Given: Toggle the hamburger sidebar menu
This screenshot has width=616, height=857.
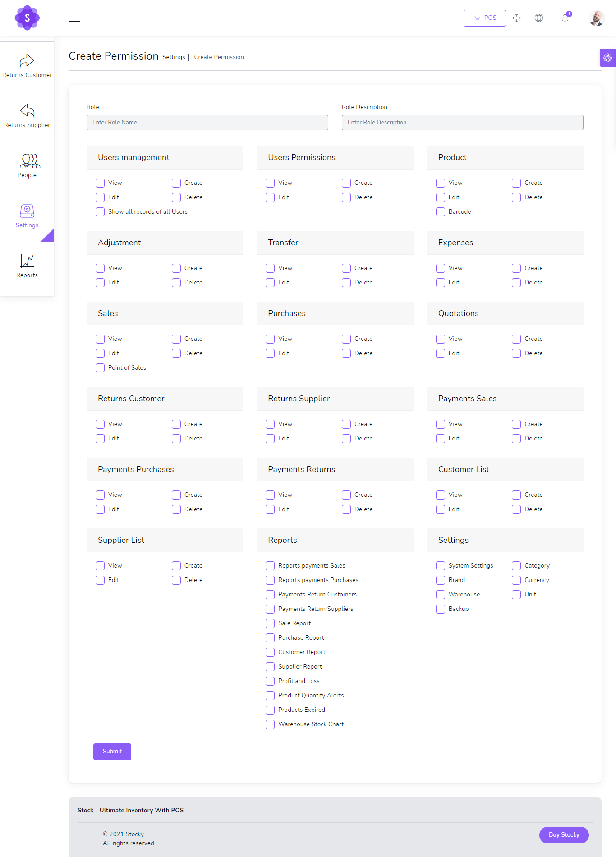Looking at the screenshot, I should (74, 18).
